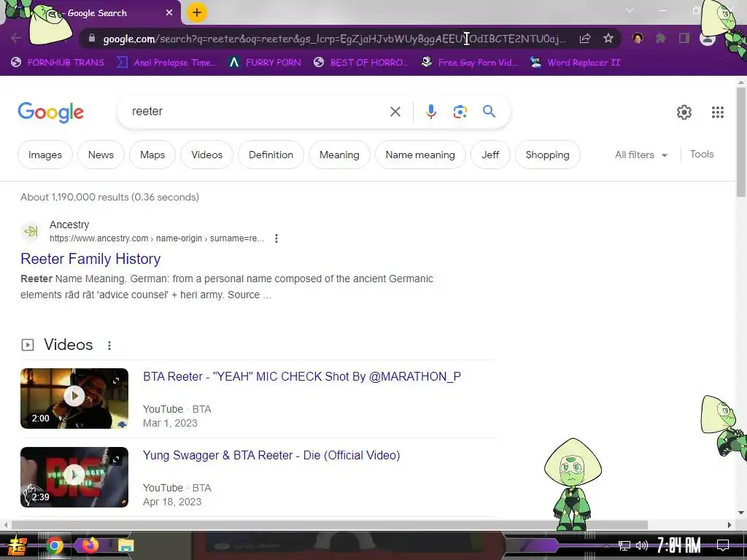Expand the All filters dropdown
The height and width of the screenshot is (560, 747).
tap(641, 155)
